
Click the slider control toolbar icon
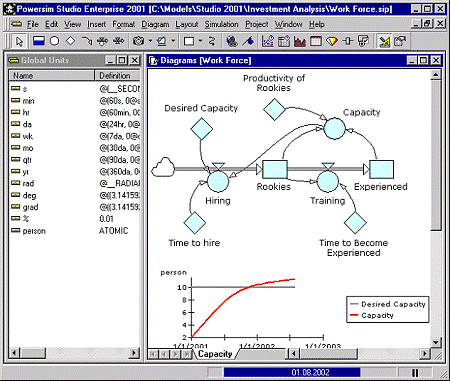[348, 41]
